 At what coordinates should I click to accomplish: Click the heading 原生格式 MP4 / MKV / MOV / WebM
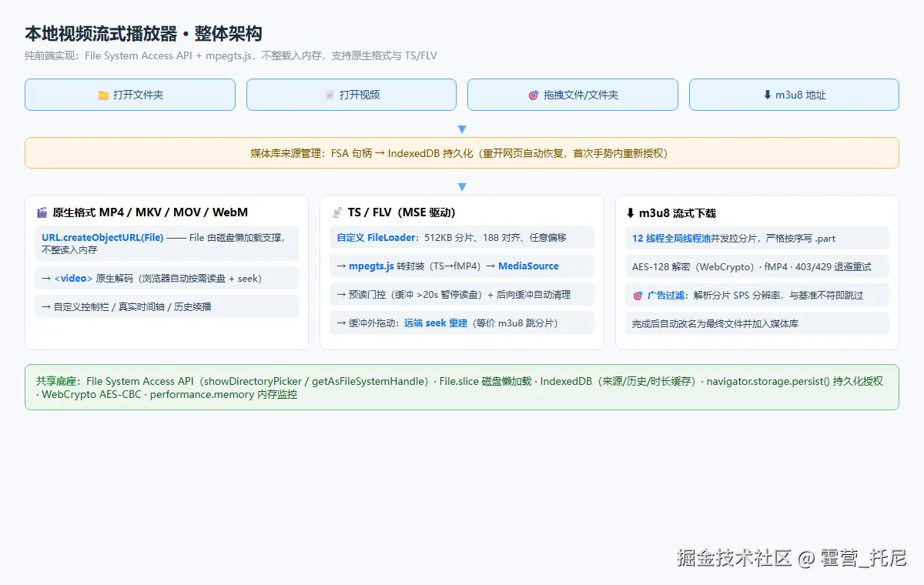pyautogui.click(x=150, y=212)
